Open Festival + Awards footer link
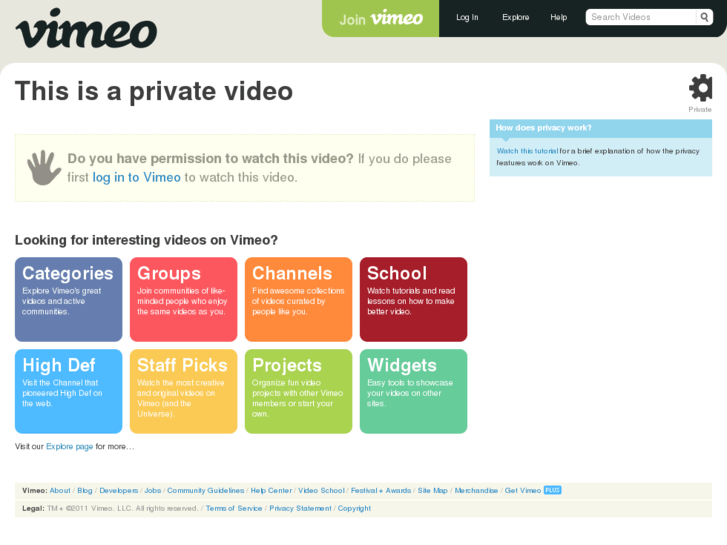This screenshot has height=545, width=727. 381,490
